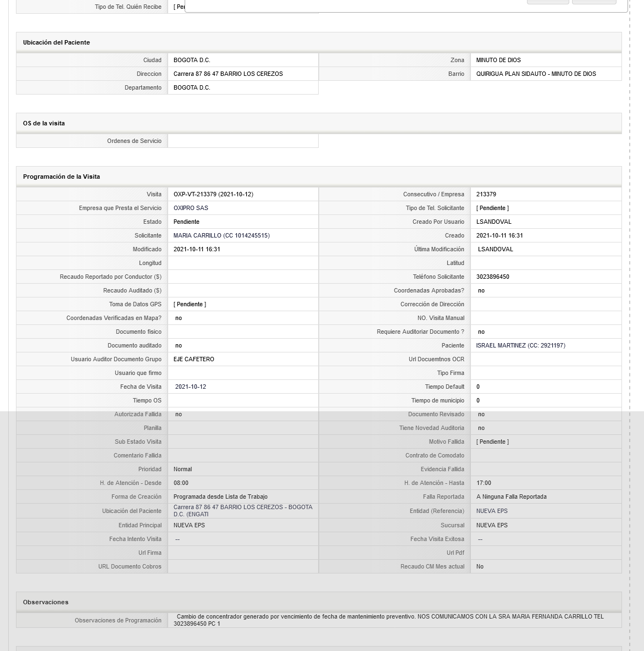The height and width of the screenshot is (651, 644).
Task: Open NUEVA EPS link in Entidad (Referencia) row
Action: click(x=492, y=511)
